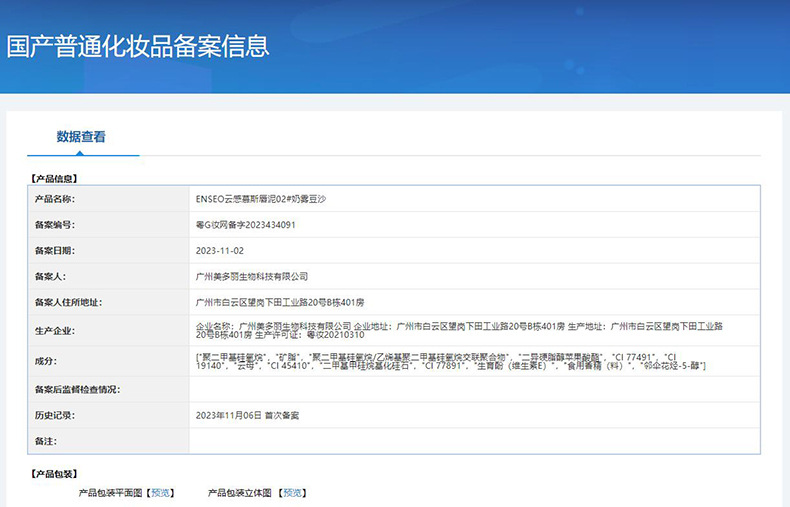The height and width of the screenshot is (507, 790).
Task: Click the 产品包装立体图 label
Action: 240,492
